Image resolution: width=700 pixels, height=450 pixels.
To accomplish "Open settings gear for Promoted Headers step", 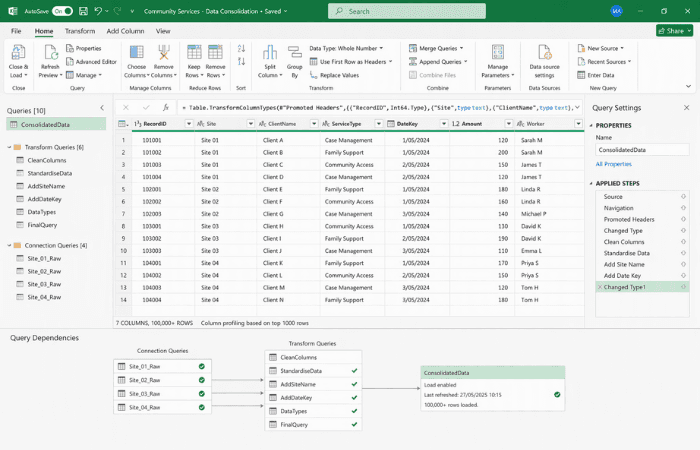I will click(683, 219).
